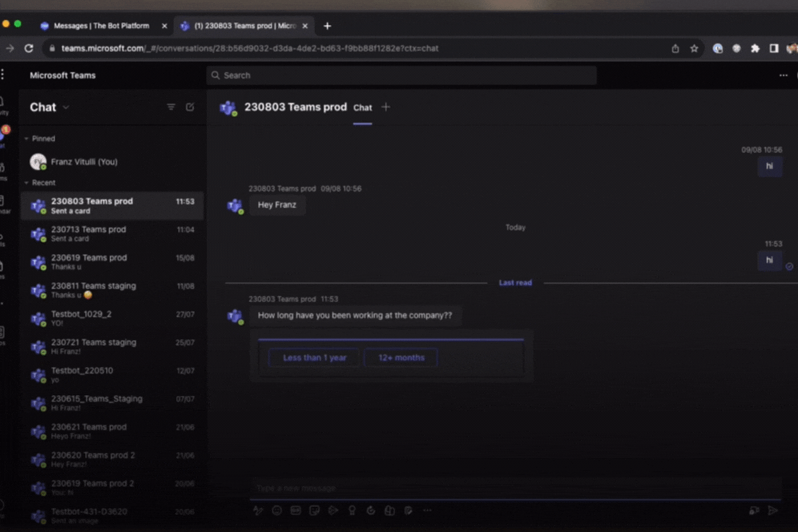Open the 230811 Teams staging chat
The image size is (798, 532).
click(112, 291)
